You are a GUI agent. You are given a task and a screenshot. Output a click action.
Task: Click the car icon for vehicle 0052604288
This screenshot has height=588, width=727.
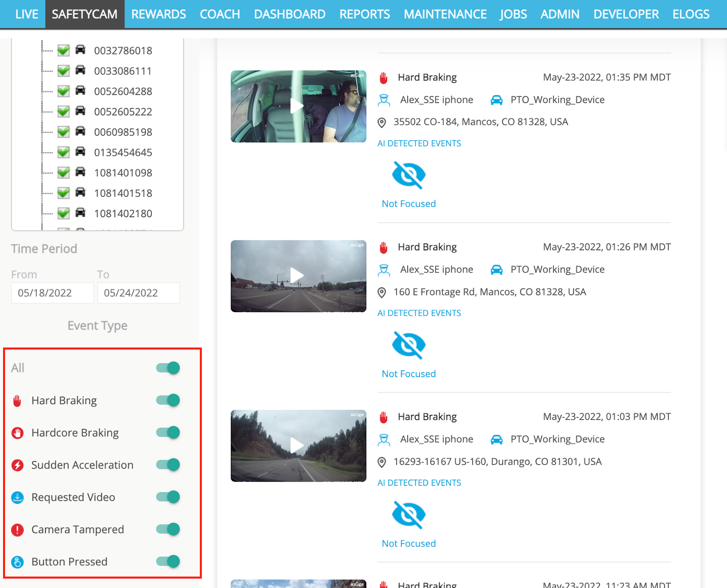tap(80, 90)
